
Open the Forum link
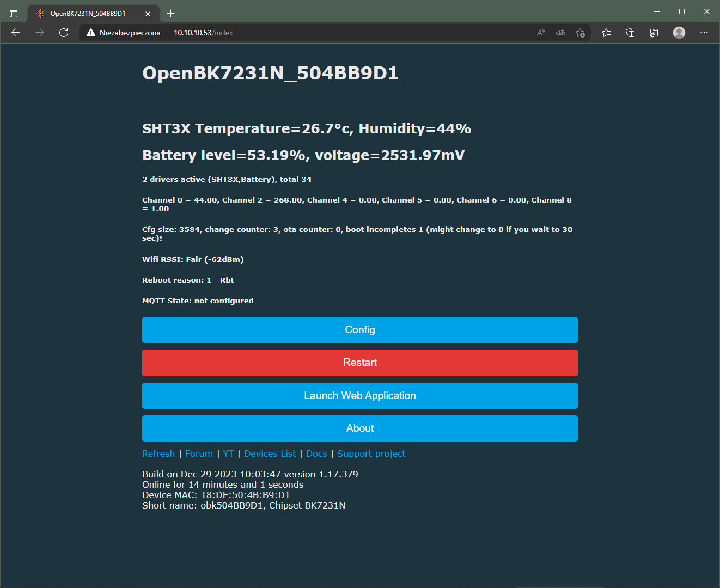199,454
